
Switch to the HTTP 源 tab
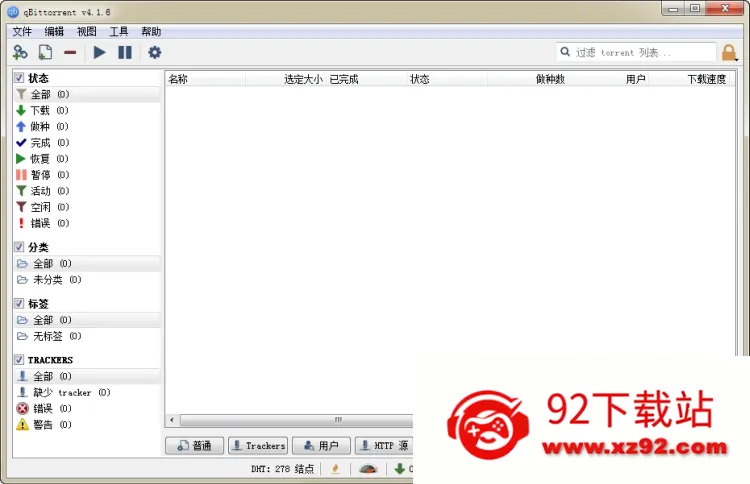[384, 446]
